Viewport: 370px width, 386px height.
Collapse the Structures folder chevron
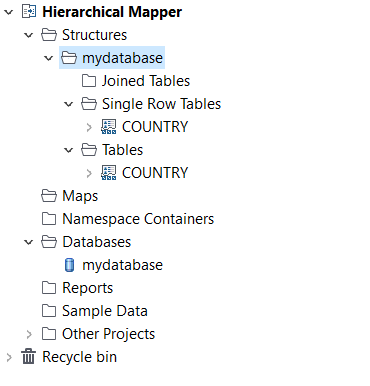[29, 35]
